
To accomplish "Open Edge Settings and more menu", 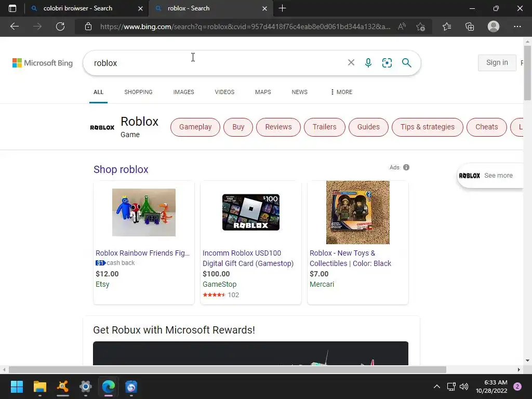I will point(517,26).
